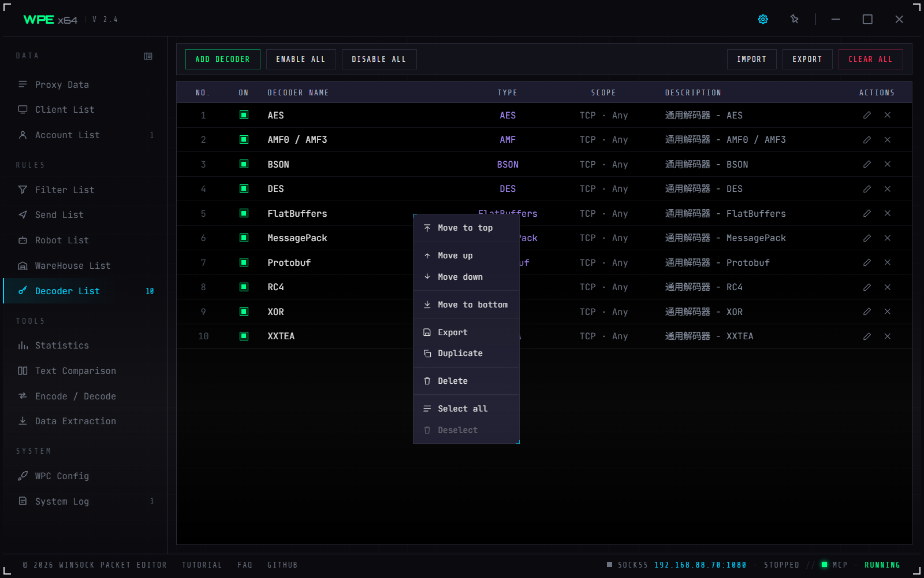The width and height of the screenshot is (924, 578).
Task: Open System Log in the sidebar
Action: [84, 501]
